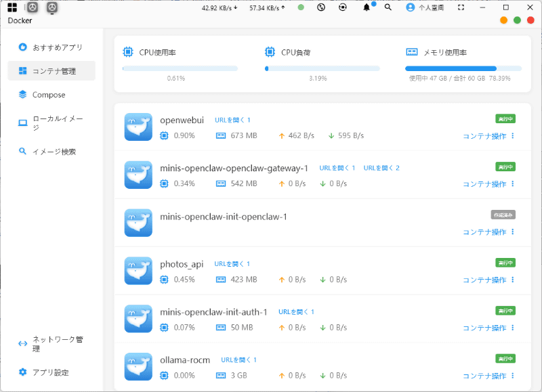Open コンテナ操作 for minis-openclaw-init-openclaw-1

point(488,232)
